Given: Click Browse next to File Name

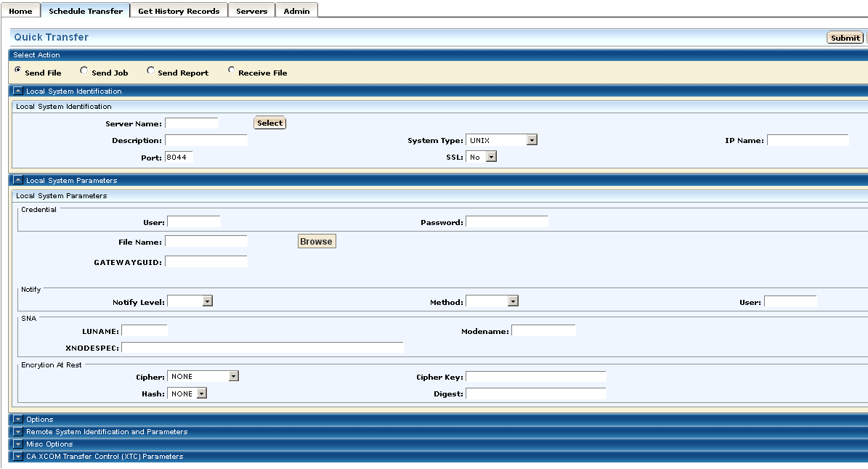Looking at the screenshot, I should point(316,242).
